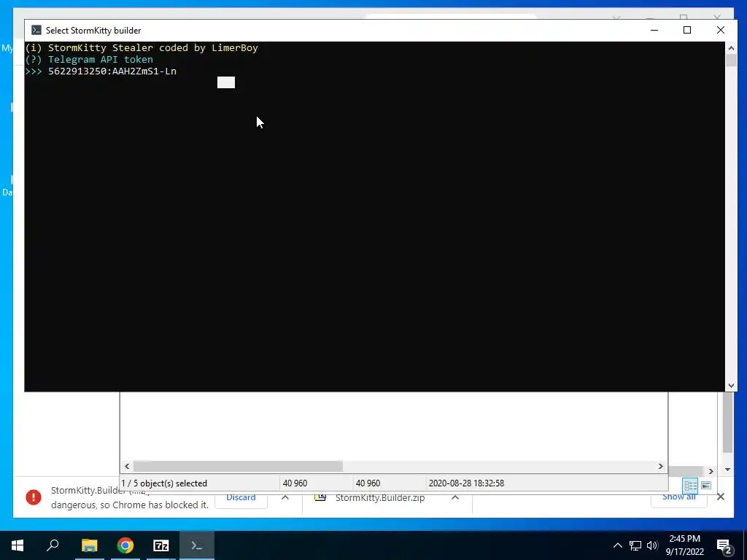
Task: Switch to thumbnail preview view icon
Action: pyautogui.click(x=706, y=485)
